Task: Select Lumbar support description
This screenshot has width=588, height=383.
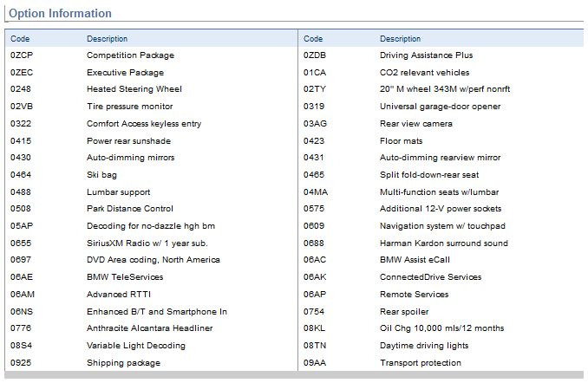Action: point(119,192)
